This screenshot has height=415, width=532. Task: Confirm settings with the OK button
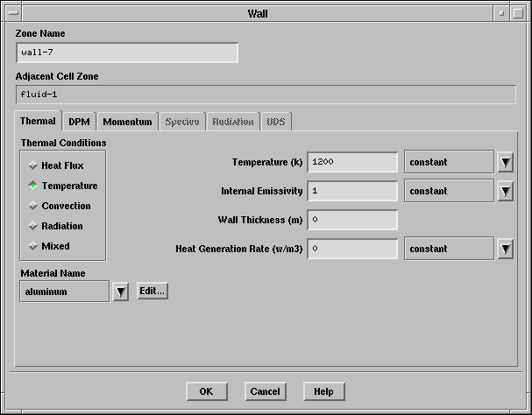206,391
